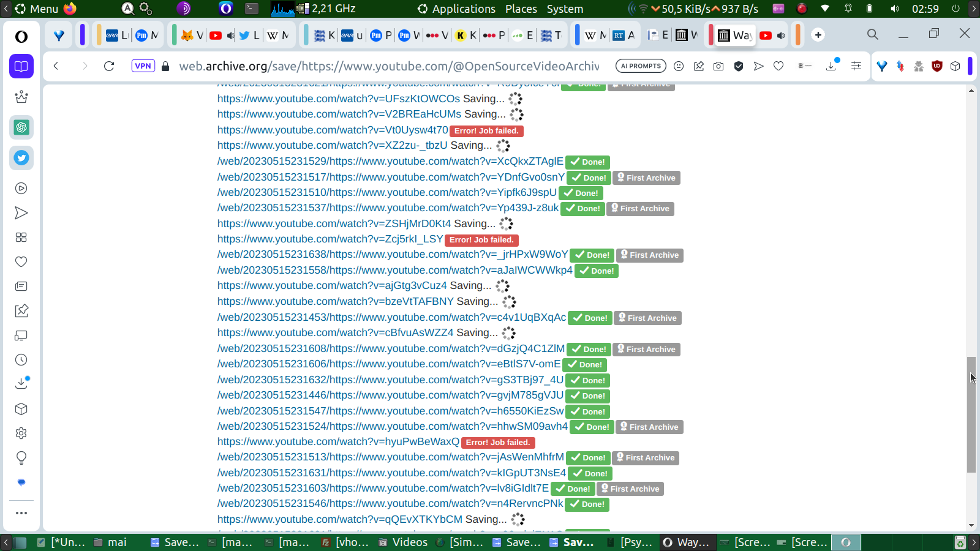980x551 pixels.
Task: Open the lightbulb tips icon in sidebar
Action: tap(21, 458)
